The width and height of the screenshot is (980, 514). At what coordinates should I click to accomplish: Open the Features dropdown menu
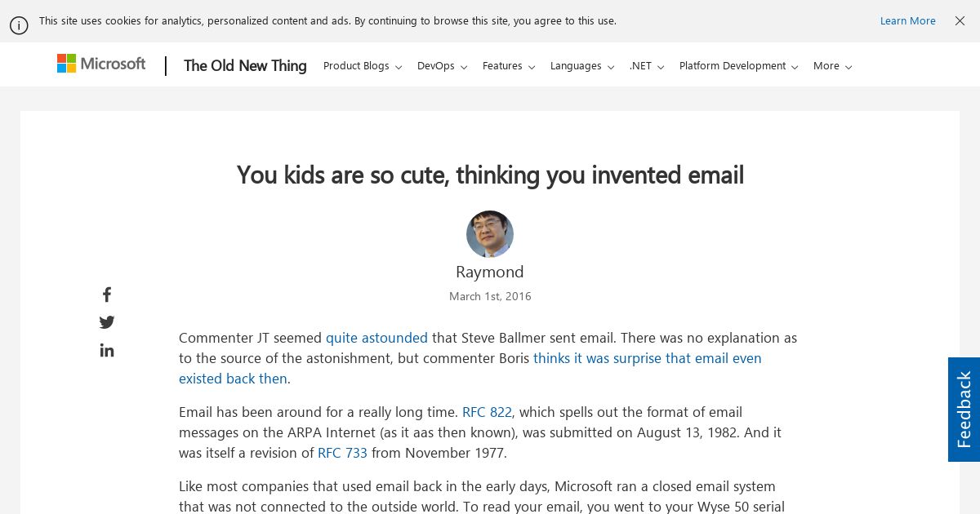(x=509, y=66)
